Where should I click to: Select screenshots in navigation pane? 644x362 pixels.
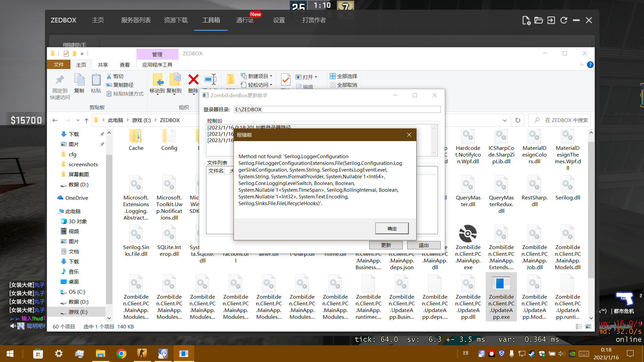(83, 165)
